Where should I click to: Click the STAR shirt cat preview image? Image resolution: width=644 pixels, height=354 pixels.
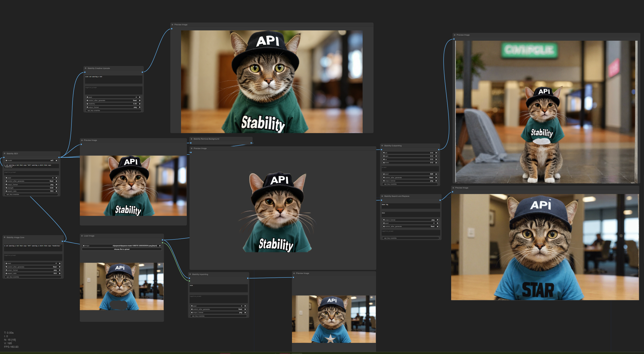click(x=545, y=247)
